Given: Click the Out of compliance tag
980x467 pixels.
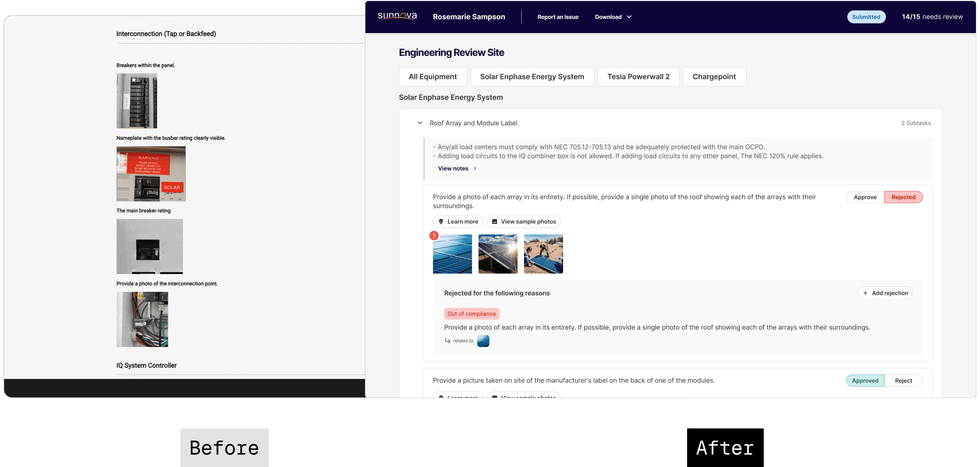Looking at the screenshot, I should [472, 313].
